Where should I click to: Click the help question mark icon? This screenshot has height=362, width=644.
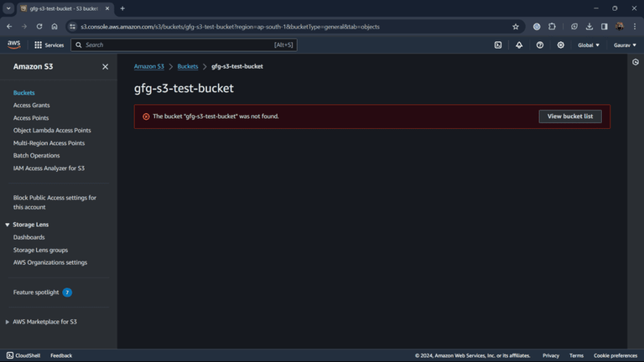(540, 45)
